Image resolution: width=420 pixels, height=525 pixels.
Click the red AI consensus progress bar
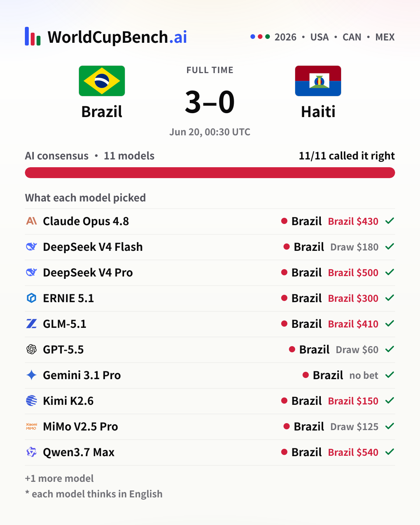(210, 173)
